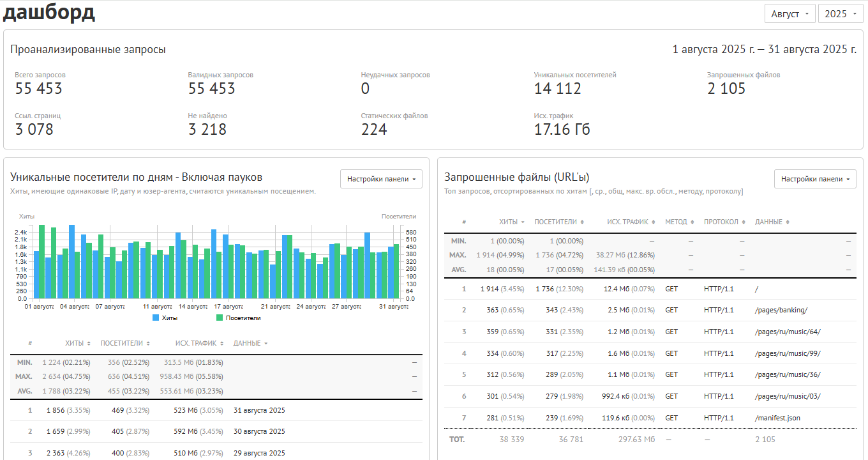
Task: Click the /manifest.json request row
Action: [x=650, y=418]
